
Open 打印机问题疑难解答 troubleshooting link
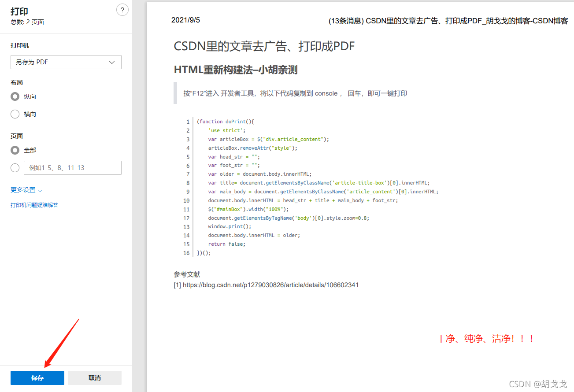point(34,205)
